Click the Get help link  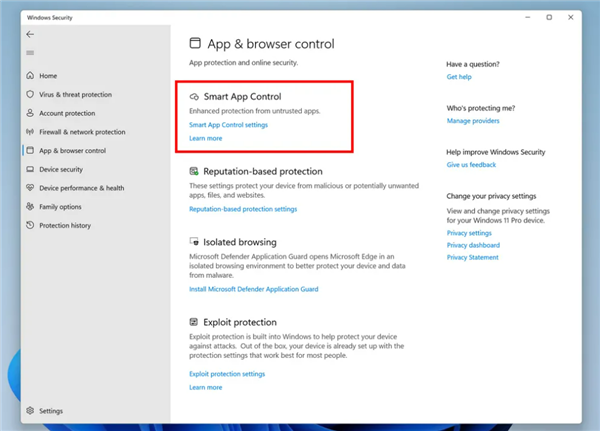(459, 77)
